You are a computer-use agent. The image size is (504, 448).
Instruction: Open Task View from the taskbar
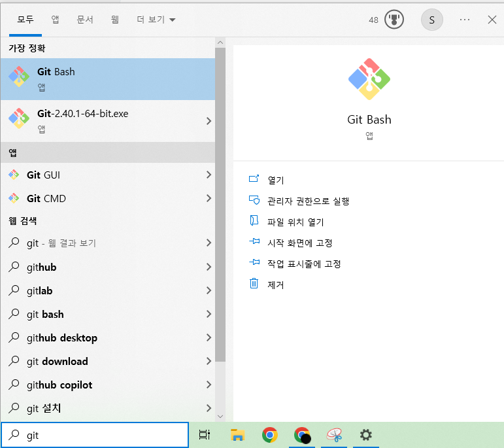(204, 435)
